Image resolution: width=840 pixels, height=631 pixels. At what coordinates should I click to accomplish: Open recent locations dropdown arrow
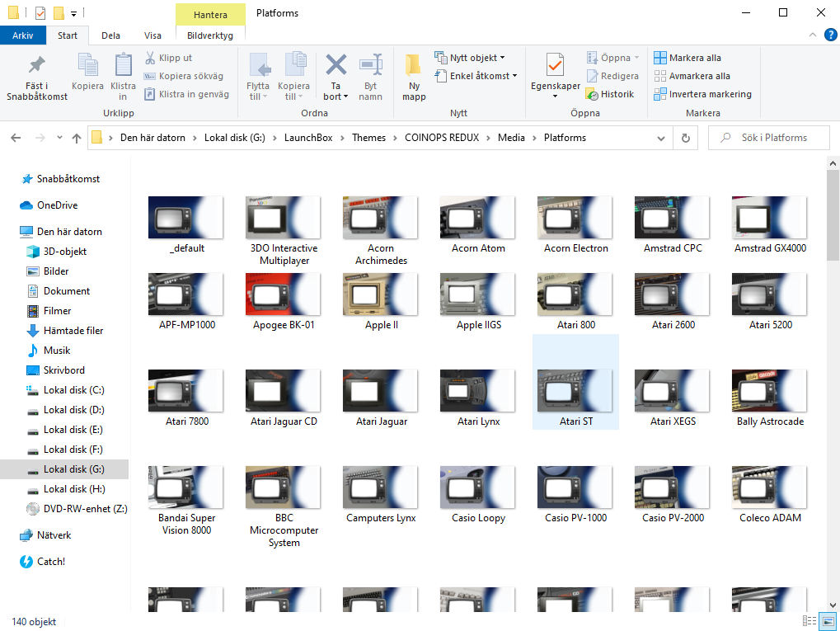point(59,138)
